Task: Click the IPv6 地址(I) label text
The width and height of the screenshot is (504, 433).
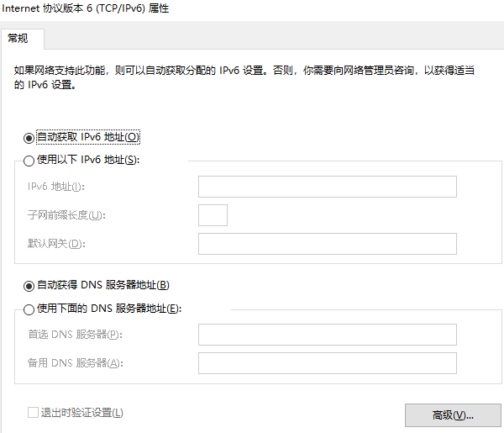Action: pos(56,187)
